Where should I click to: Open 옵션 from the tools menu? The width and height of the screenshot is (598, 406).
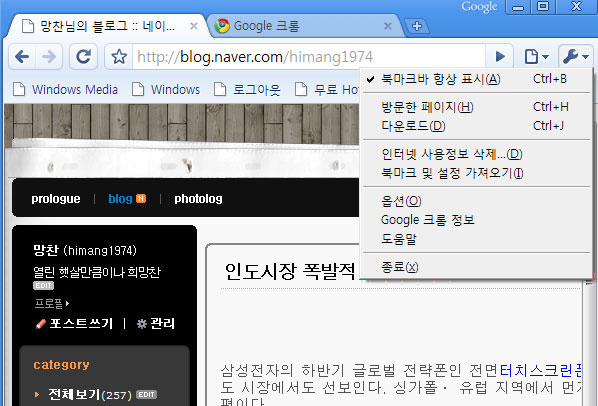pos(476,201)
